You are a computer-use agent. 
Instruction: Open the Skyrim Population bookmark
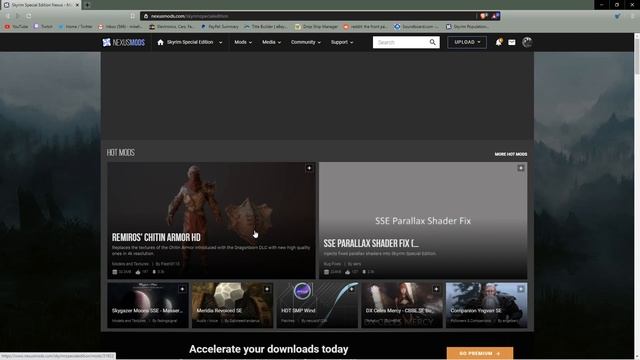click(x=467, y=27)
